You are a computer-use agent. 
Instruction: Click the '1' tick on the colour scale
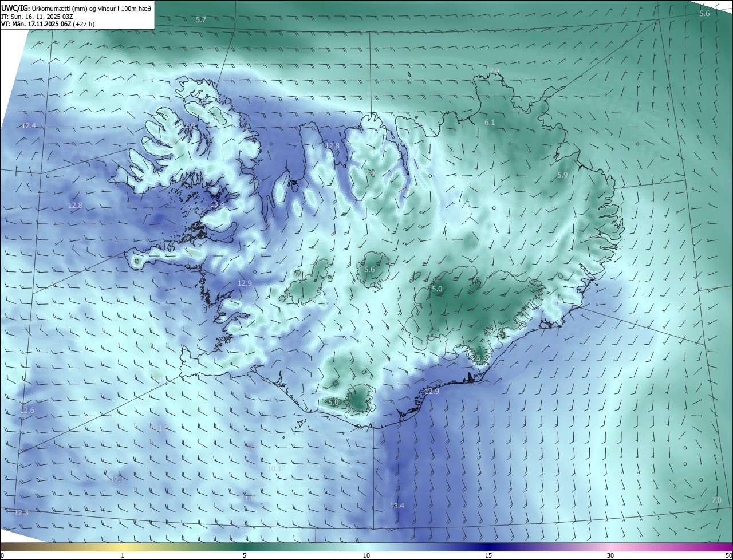click(123, 556)
